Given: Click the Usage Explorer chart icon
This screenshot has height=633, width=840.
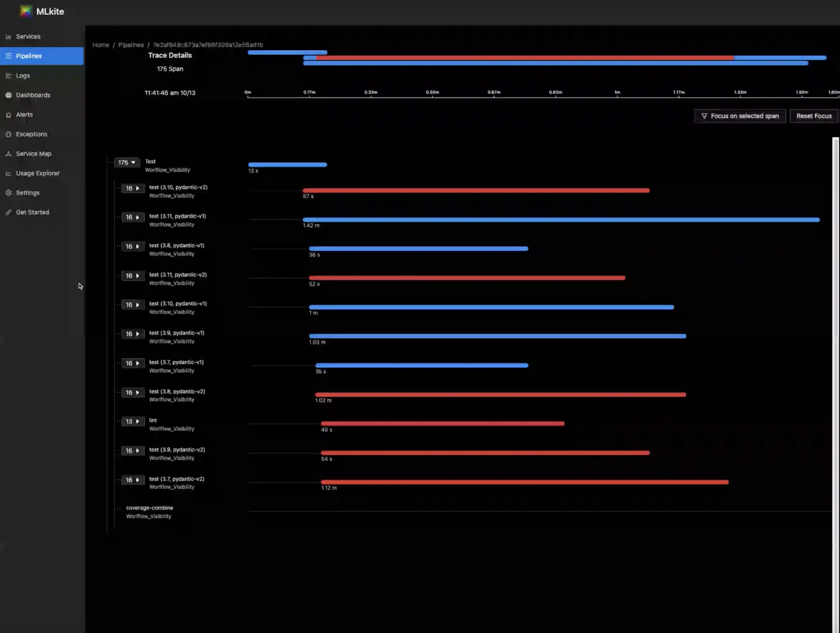Looking at the screenshot, I should click(8, 173).
